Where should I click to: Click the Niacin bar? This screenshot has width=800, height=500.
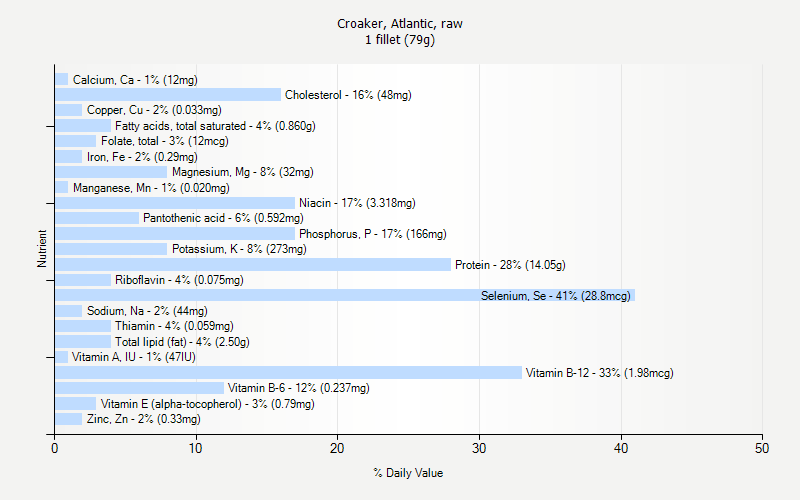[x=175, y=203]
